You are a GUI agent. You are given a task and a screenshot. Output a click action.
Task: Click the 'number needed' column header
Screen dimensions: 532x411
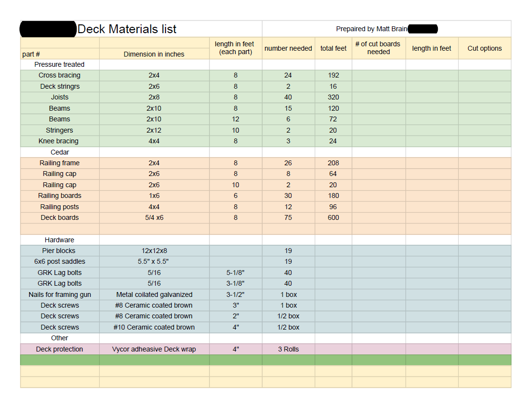pyautogui.click(x=288, y=48)
